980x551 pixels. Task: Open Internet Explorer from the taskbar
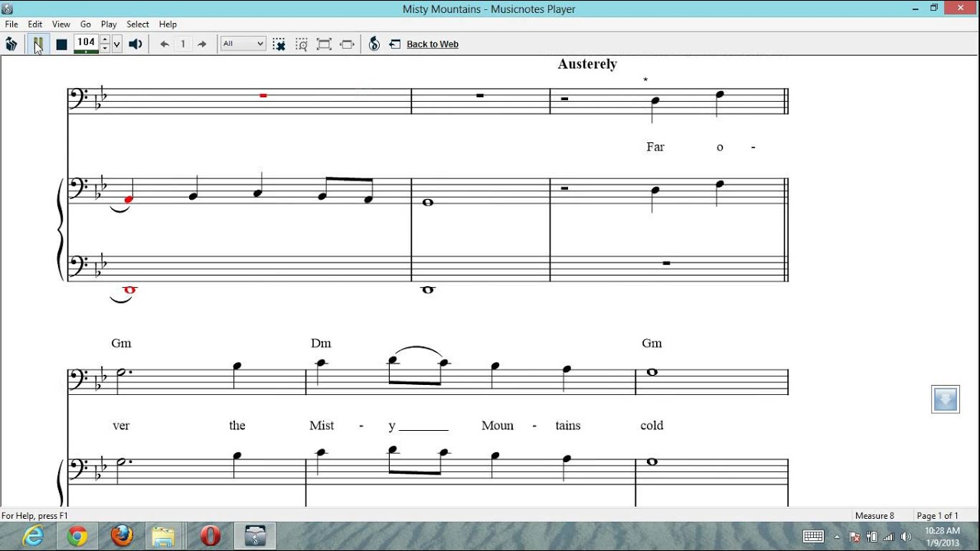coord(33,536)
